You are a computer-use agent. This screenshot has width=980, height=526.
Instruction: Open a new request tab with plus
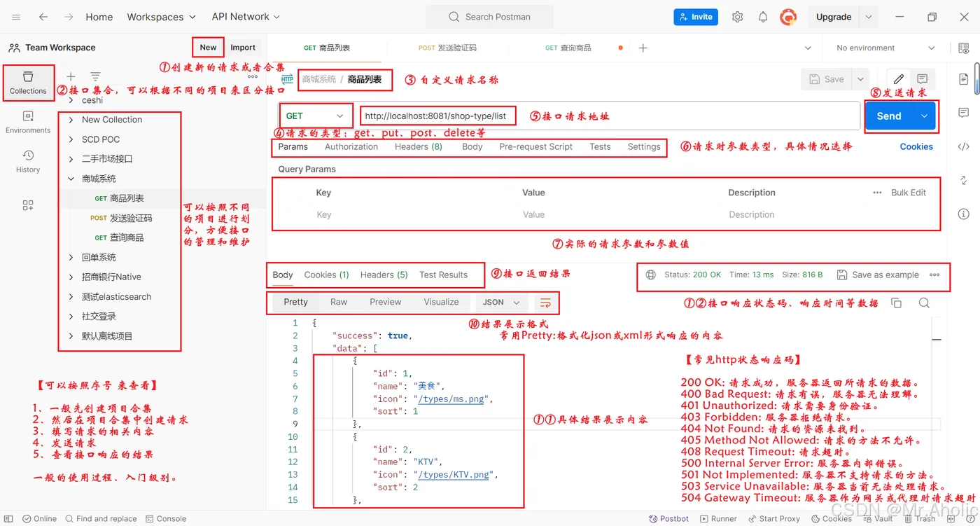click(643, 48)
